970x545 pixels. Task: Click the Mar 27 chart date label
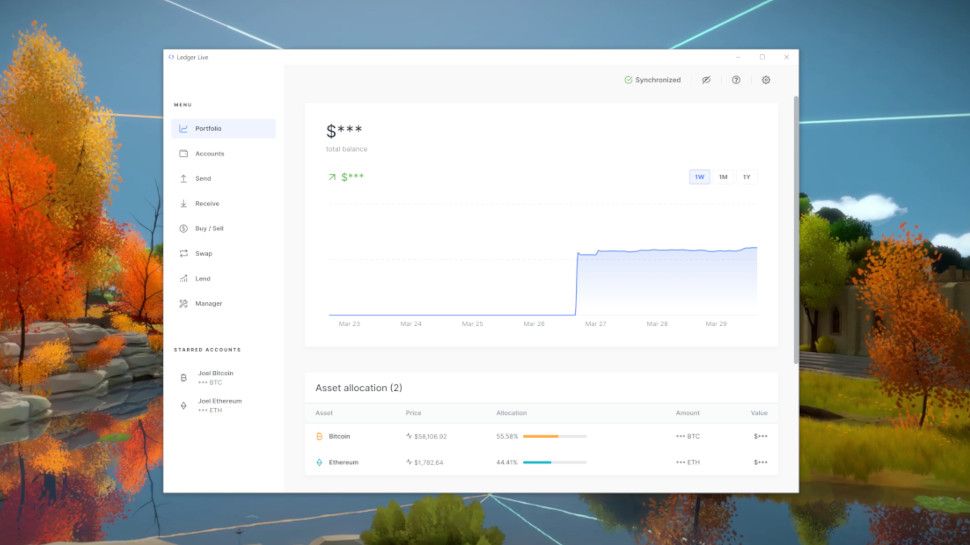click(x=595, y=324)
